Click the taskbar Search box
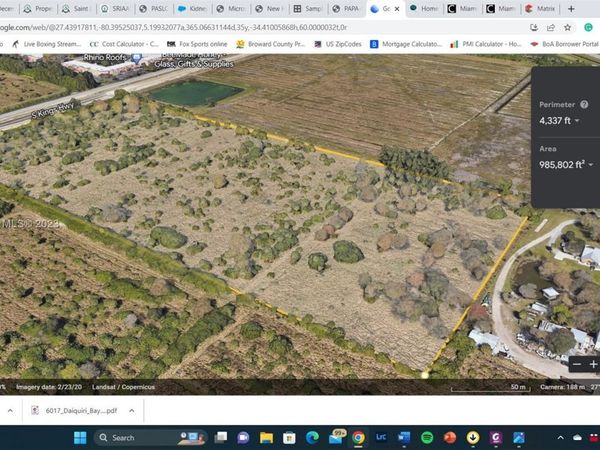Screen dimensions: 600x450 [151, 438]
